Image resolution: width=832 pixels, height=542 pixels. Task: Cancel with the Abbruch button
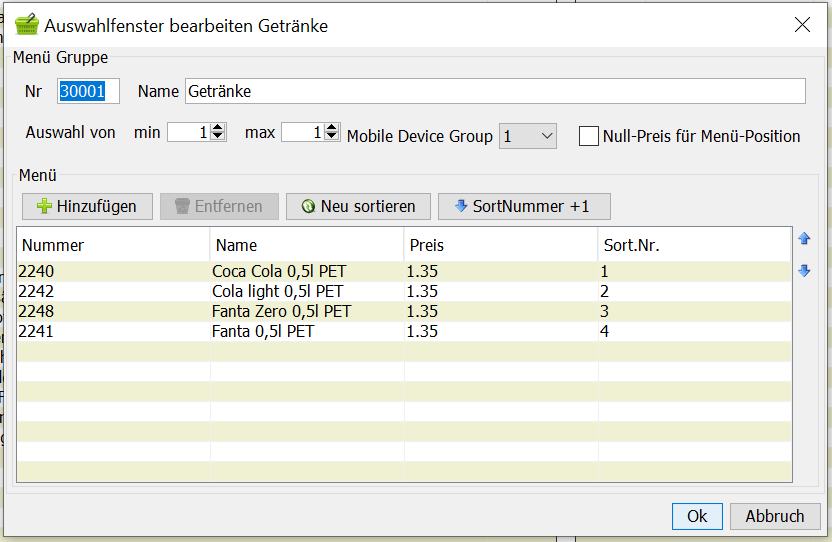(775, 517)
